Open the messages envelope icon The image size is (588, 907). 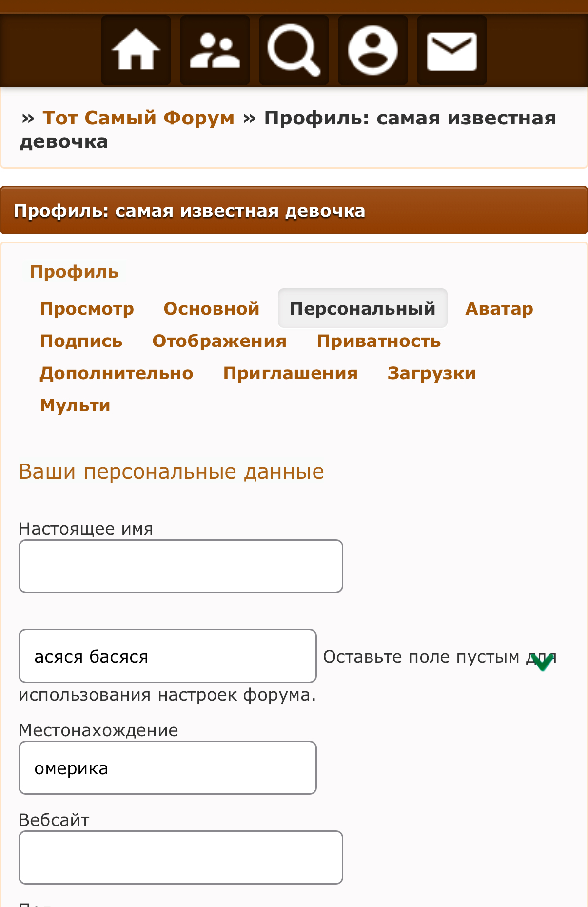pyautogui.click(x=452, y=50)
